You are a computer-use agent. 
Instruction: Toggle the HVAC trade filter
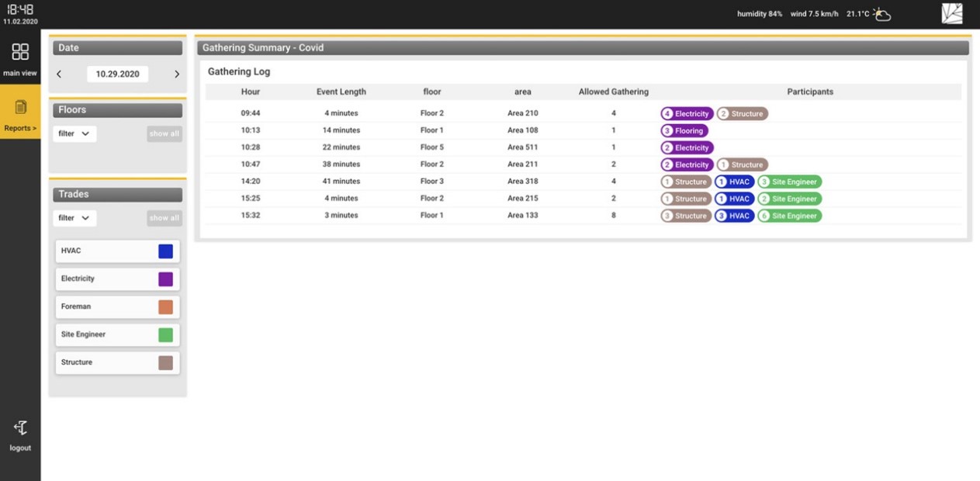(117, 251)
